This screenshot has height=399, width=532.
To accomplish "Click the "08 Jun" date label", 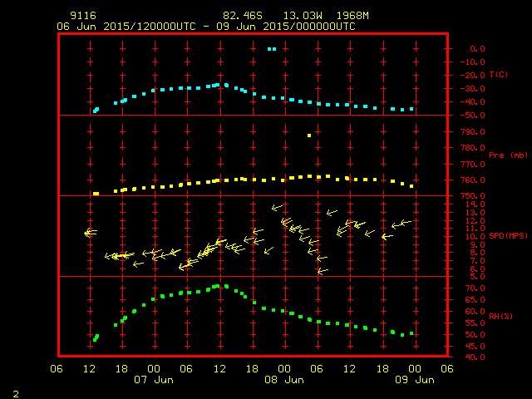I will 284,380.
